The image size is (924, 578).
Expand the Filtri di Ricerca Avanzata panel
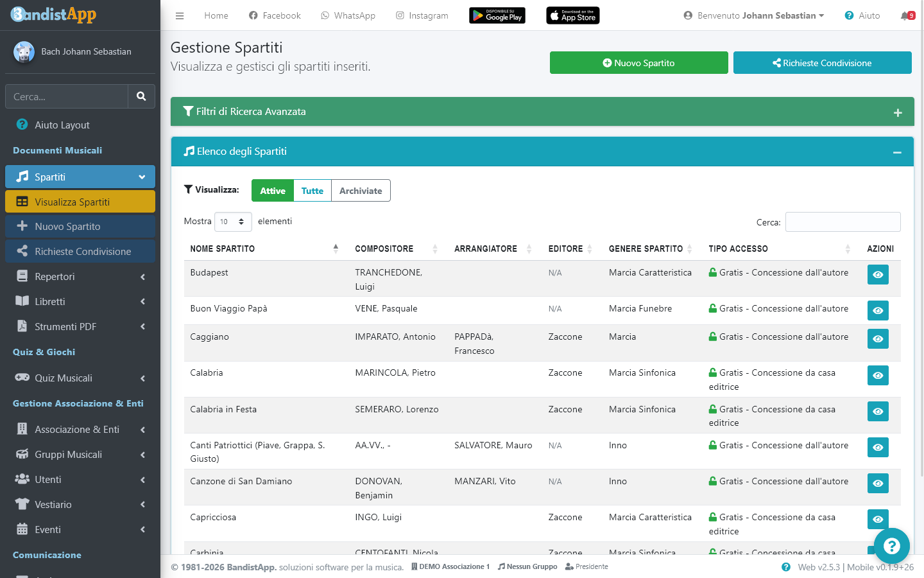(x=898, y=112)
